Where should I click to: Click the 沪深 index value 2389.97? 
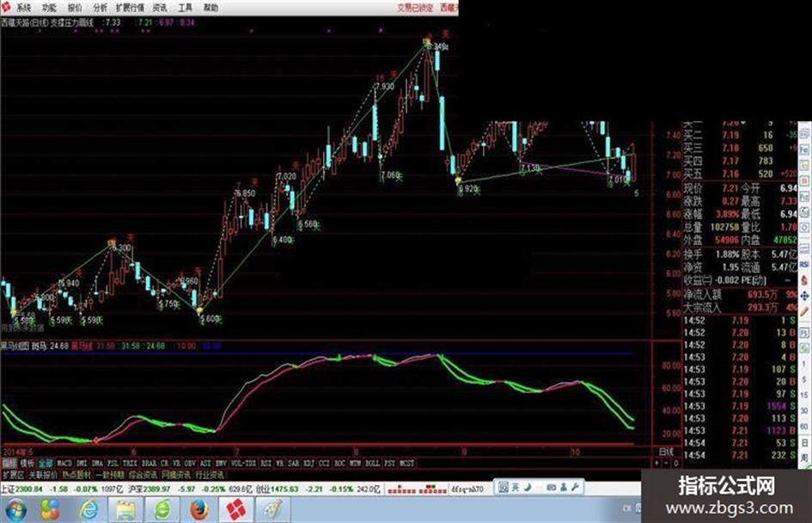coord(157,489)
